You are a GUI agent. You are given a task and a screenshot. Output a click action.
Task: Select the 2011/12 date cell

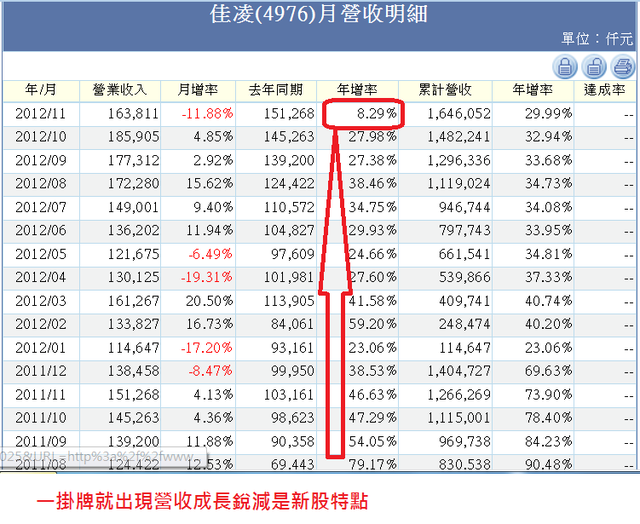tap(41, 371)
